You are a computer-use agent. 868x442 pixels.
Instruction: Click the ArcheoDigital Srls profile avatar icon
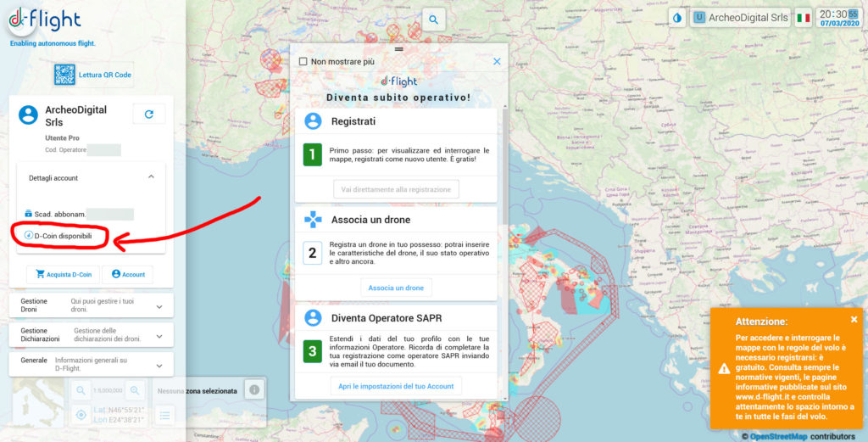[28, 115]
